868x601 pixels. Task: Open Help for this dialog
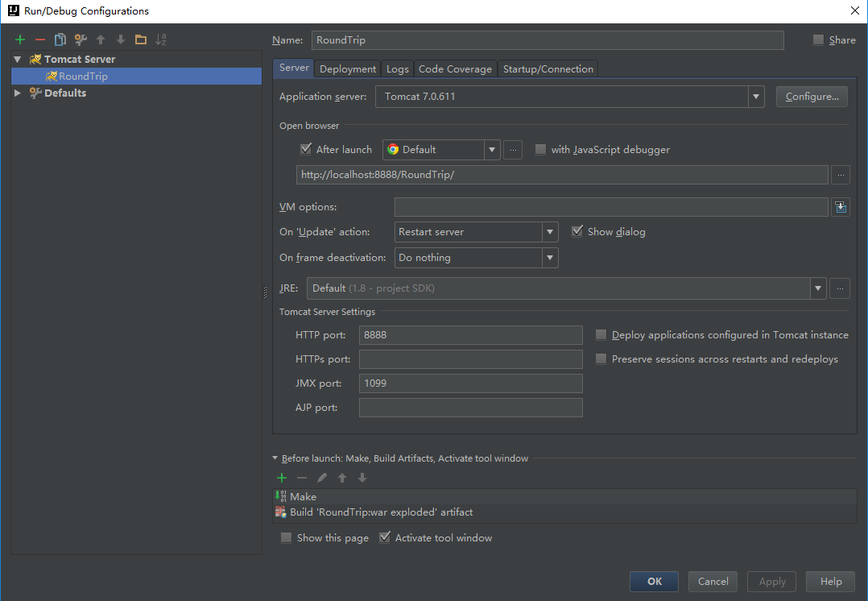point(831,582)
